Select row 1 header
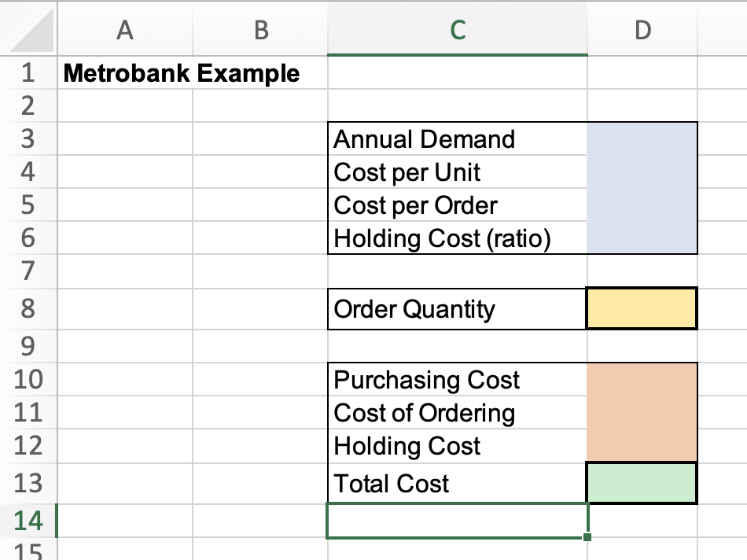 coord(28,73)
